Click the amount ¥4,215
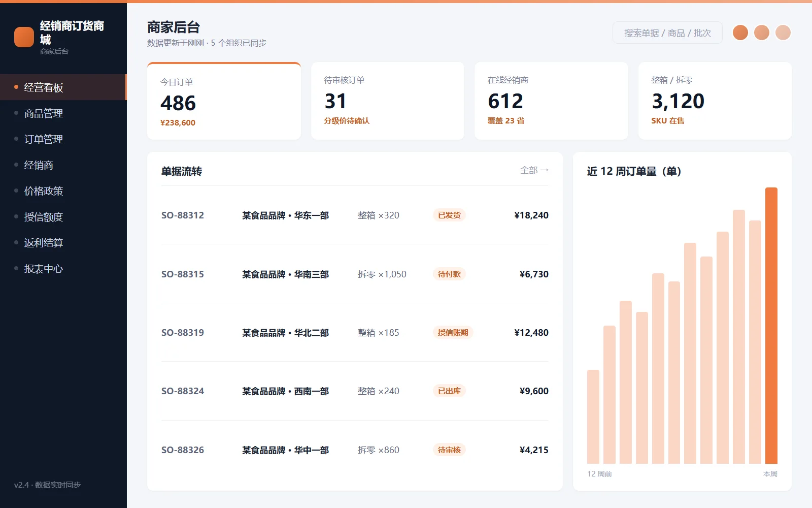Screen dimensions: 812x508 click(534, 450)
